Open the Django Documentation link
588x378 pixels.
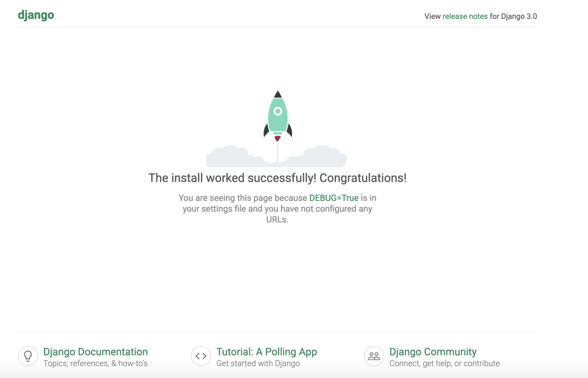[x=95, y=352]
